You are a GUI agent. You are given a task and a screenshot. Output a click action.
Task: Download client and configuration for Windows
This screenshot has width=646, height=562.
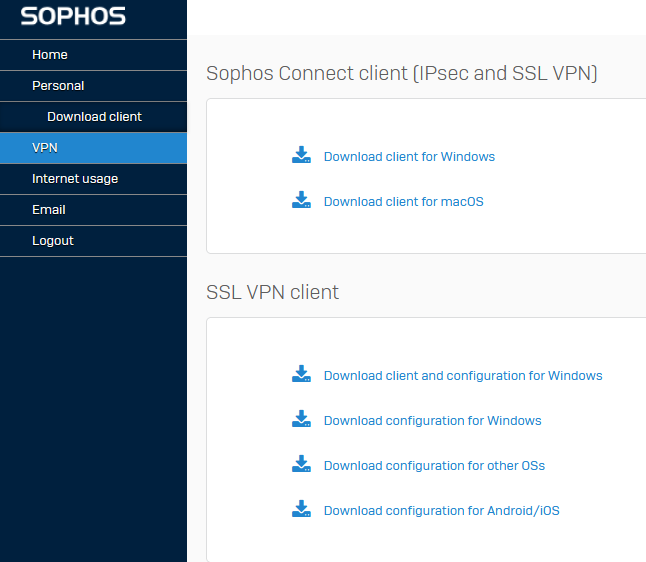[463, 376]
